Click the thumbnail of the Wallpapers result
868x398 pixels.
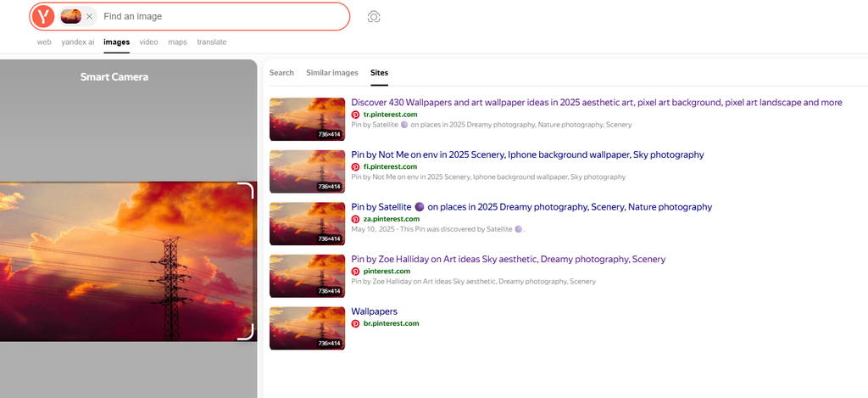point(307,328)
